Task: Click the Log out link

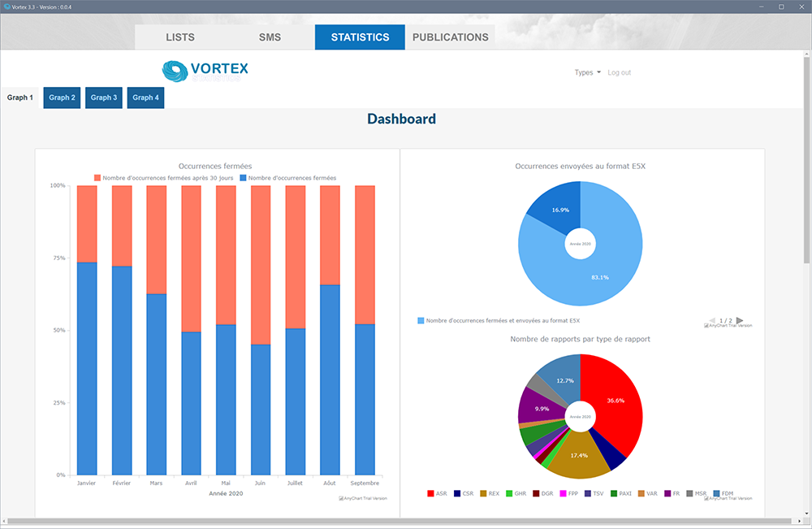Action: [619, 72]
